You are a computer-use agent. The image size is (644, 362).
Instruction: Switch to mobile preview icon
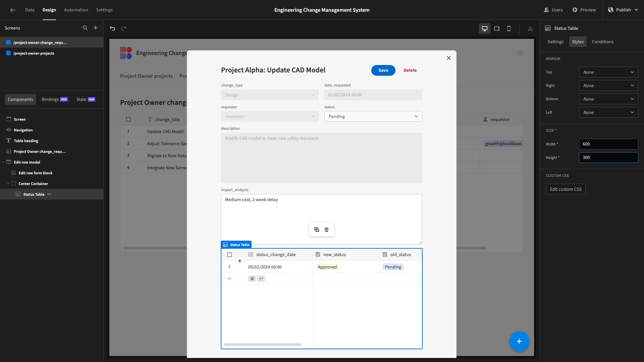509,28
